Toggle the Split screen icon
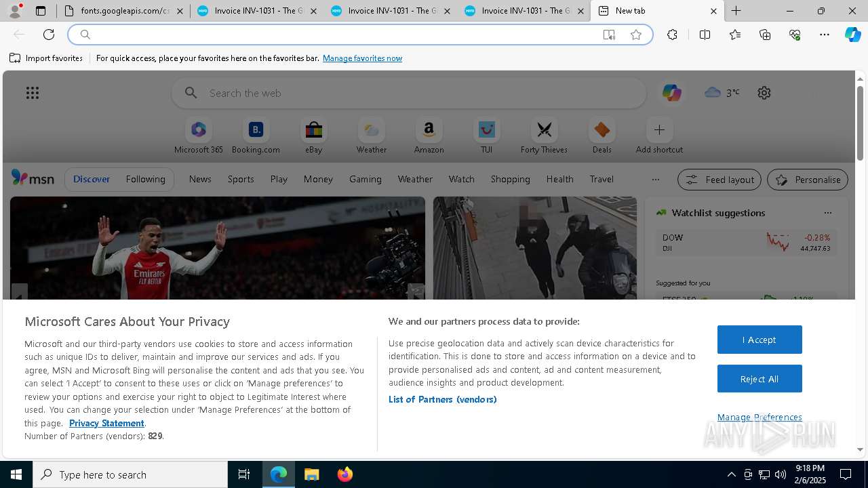 pos(705,35)
